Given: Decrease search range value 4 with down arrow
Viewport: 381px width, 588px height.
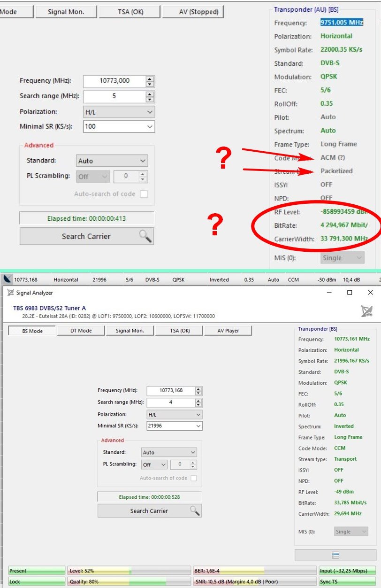Looking at the screenshot, I should click(x=198, y=405).
